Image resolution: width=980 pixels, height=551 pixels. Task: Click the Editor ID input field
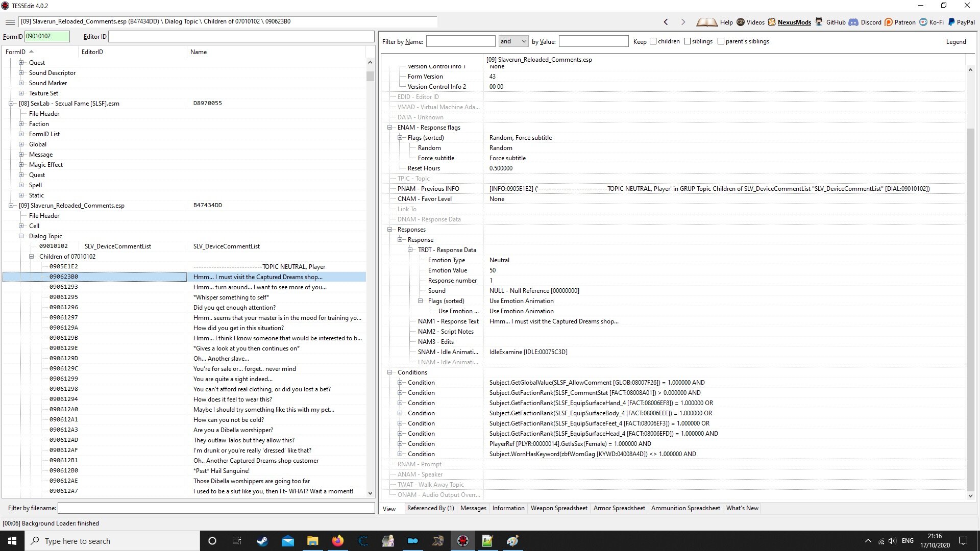point(241,36)
